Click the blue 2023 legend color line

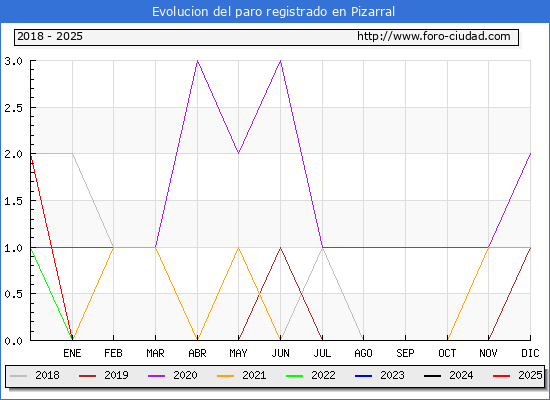point(363,376)
